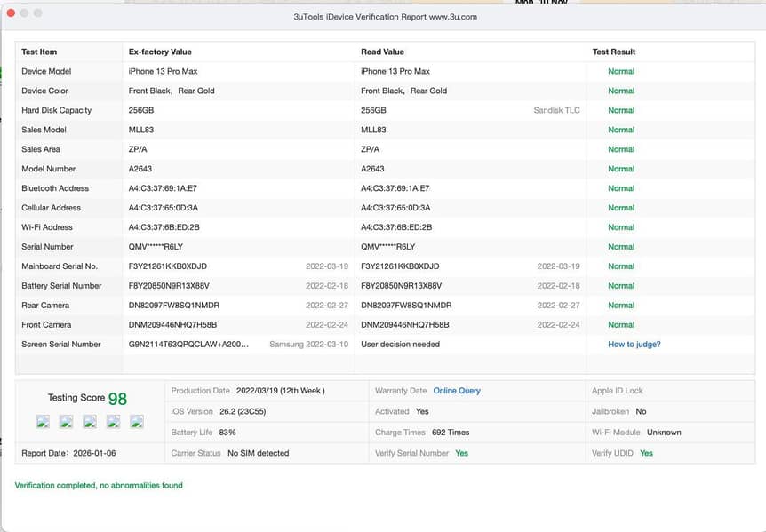Select the Battery Serial Number row label
The width and height of the screenshot is (766, 532).
pyautogui.click(x=61, y=286)
